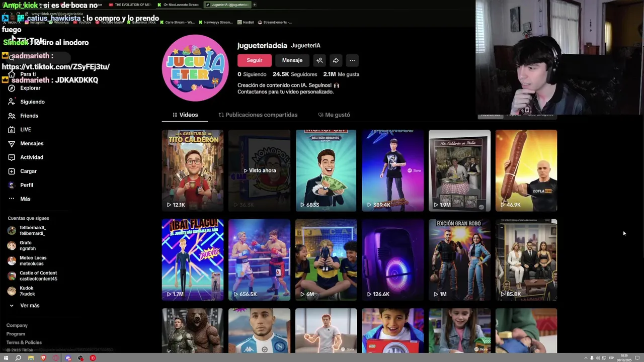This screenshot has width=644, height=362.
Task: Open action figure video with 389.4K views
Action: pos(393,170)
